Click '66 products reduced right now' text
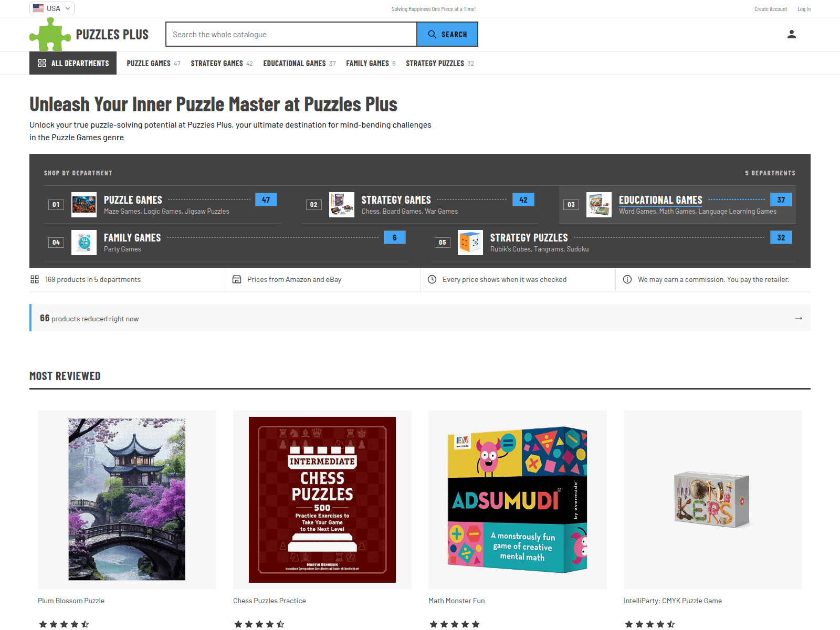 pyautogui.click(x=89, y=318)
